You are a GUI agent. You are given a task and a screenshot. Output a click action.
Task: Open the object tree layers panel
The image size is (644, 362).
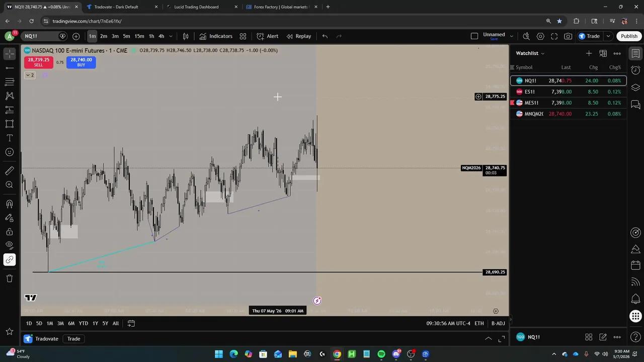click(x=636, y=87)
